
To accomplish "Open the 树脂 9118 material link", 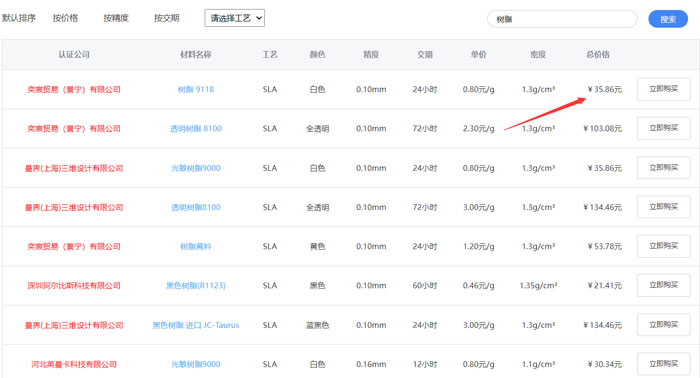I will pos(196,89).
